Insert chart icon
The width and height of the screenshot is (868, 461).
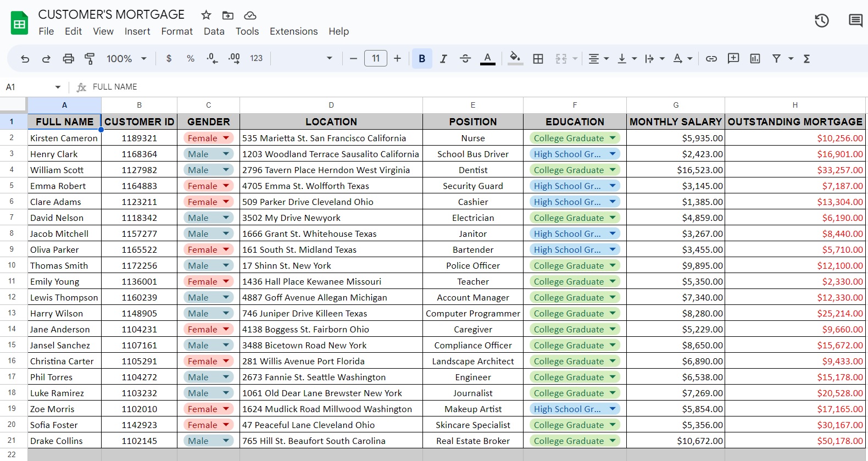click(x=755, y=59)
